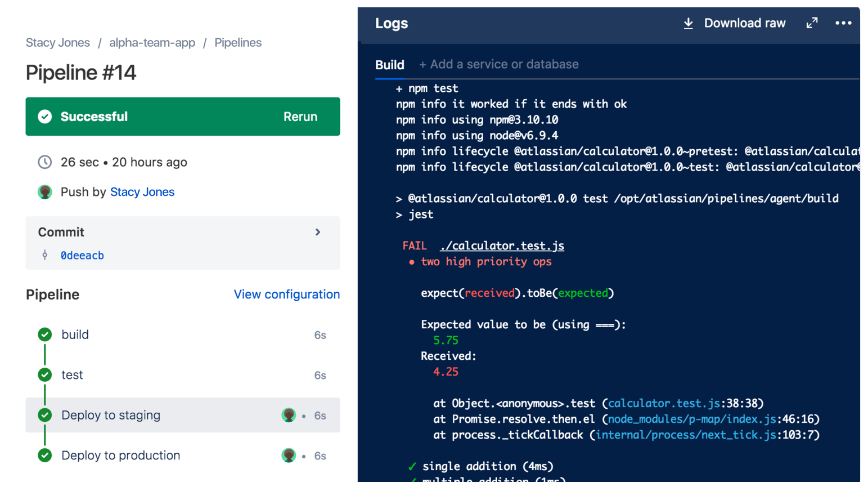
Task: Click the 6s duration on build row
Action: pyautogui.click(x=320, y=335)
